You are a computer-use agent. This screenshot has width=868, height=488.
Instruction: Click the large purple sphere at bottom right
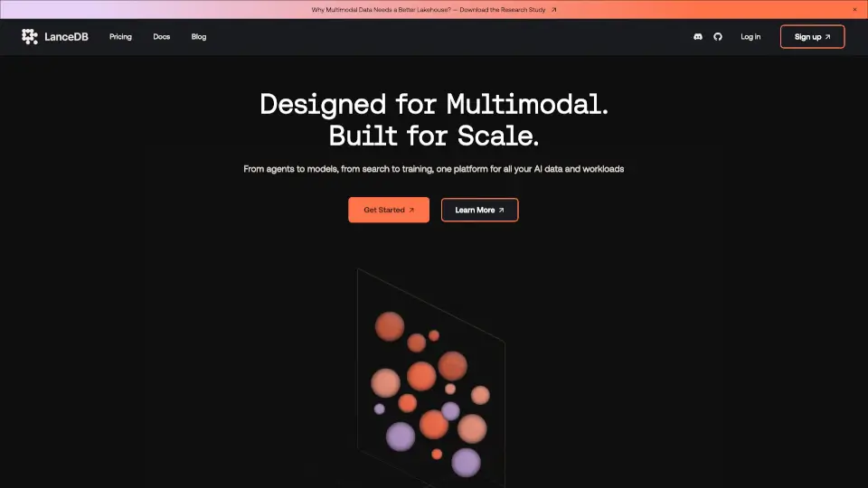coord(466,462)
